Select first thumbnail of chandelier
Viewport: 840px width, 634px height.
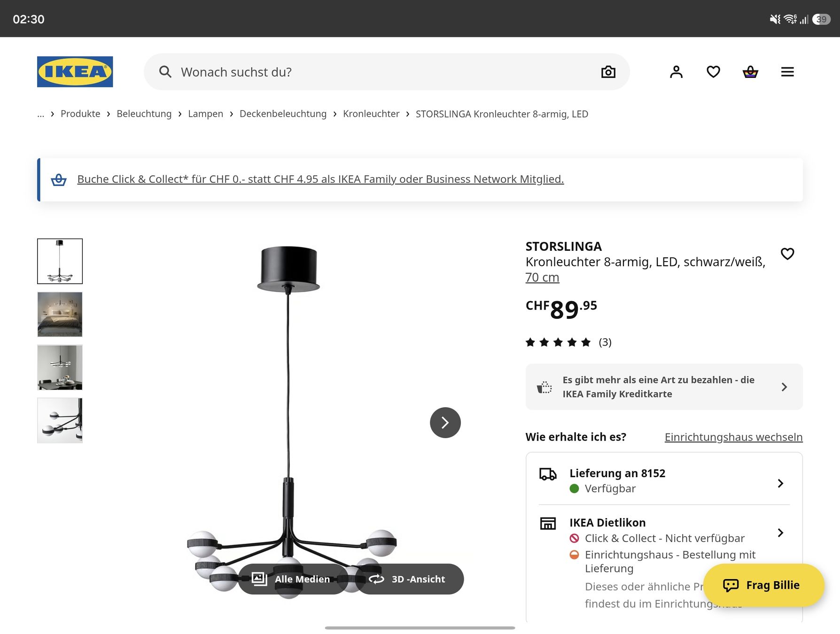pyautogui.click(x=60, y=261)
